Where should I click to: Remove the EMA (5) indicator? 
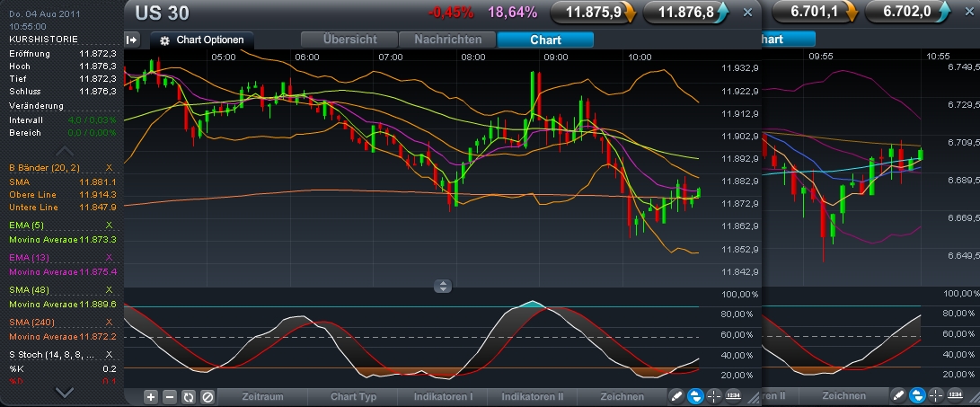tap(109, 226)
